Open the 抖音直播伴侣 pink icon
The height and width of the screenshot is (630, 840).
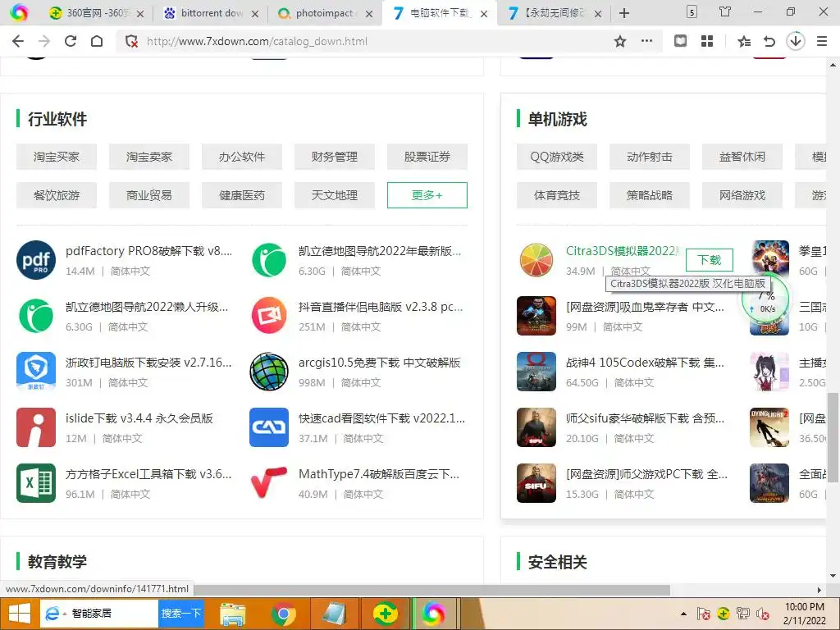269,316
